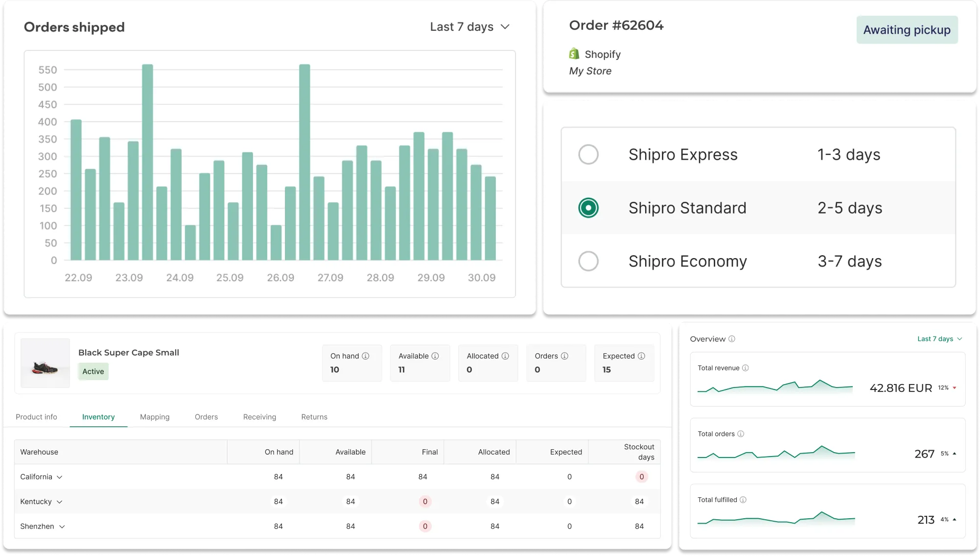Viewport: 980px width, 556px height.
Task: Click the Overview info icon
Action: 732,339
